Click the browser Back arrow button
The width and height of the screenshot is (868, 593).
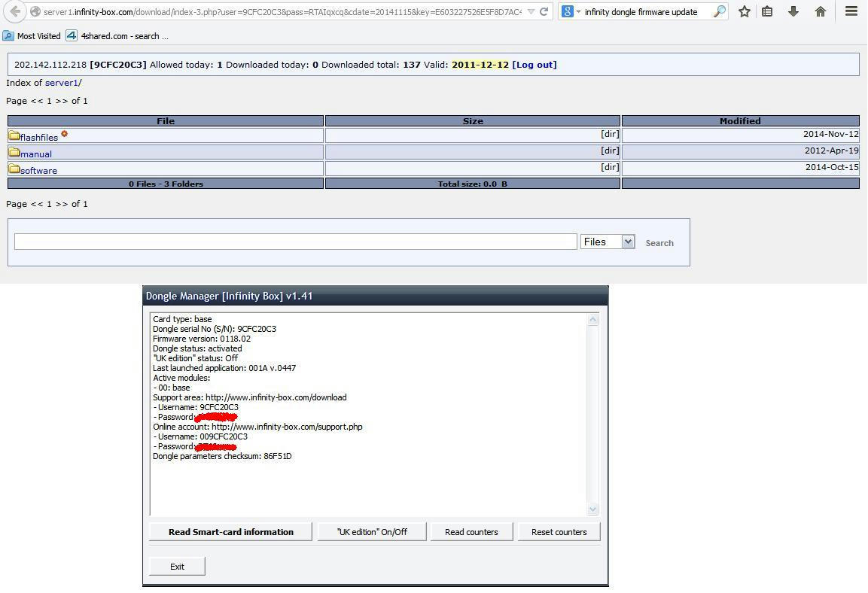pos(15,11)
